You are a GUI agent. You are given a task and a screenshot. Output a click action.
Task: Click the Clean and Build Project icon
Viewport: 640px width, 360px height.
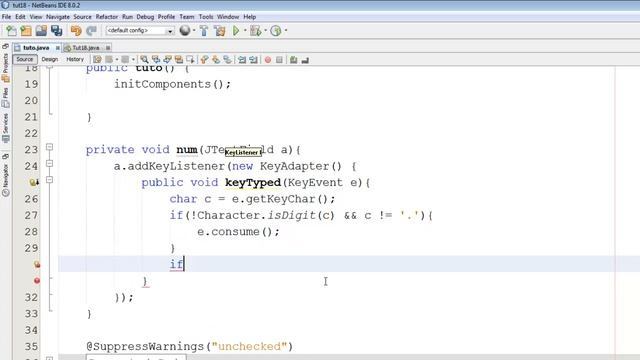(220, 31)
